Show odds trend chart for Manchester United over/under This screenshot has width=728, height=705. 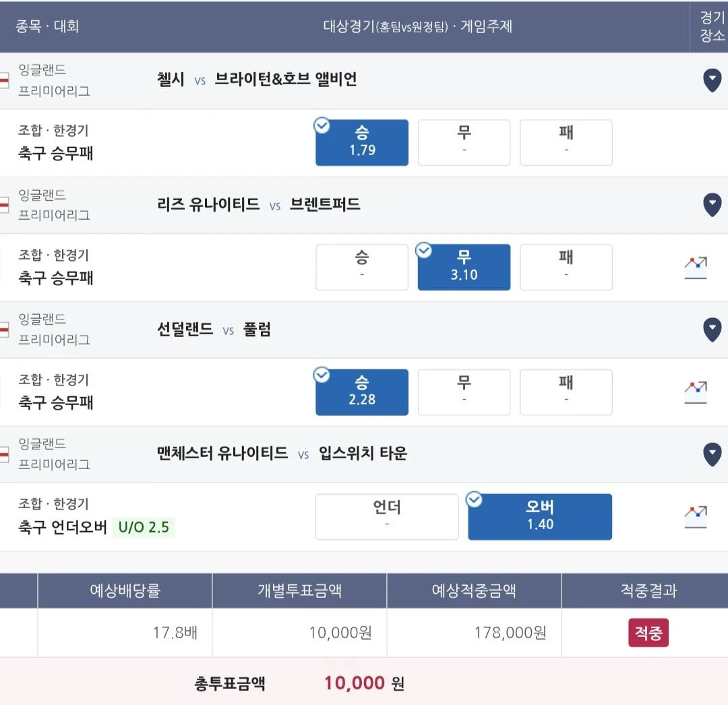(x=696, y=516)
